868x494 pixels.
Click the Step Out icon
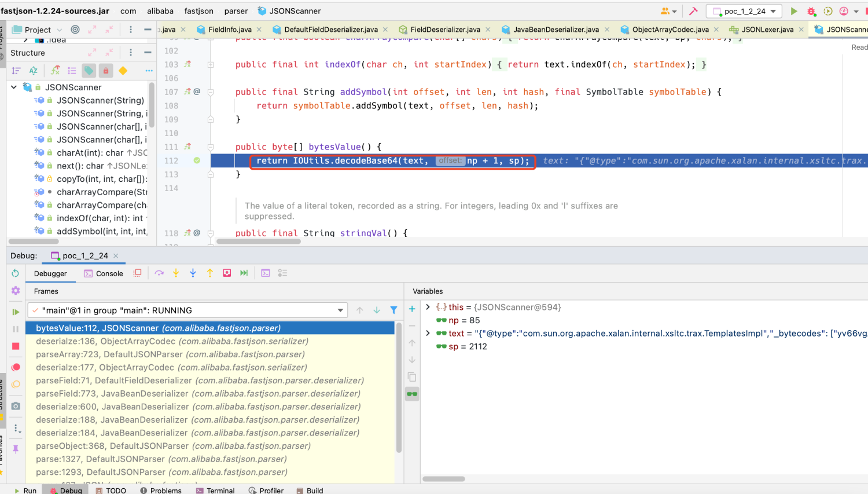point(210,273)
